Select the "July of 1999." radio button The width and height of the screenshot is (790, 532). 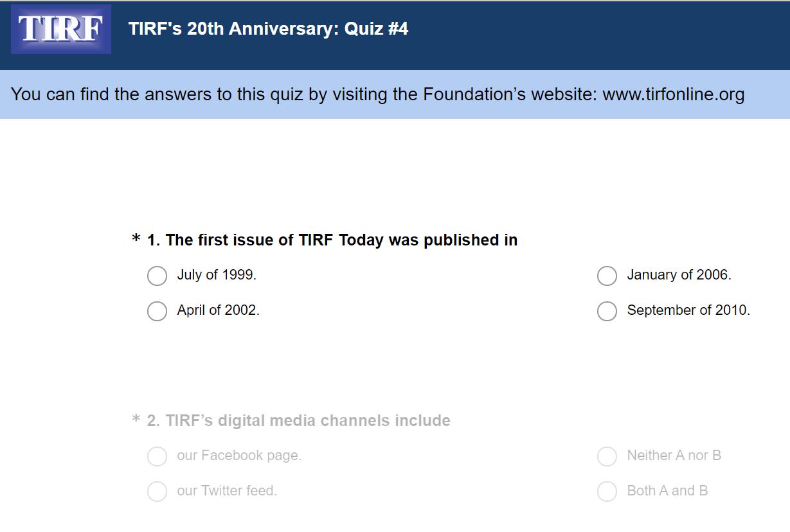[x=157, y=276]
